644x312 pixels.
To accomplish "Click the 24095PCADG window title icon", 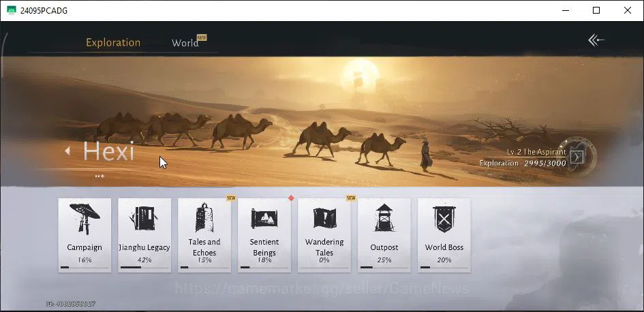I will pyautogui.click(x=12, y=10).
